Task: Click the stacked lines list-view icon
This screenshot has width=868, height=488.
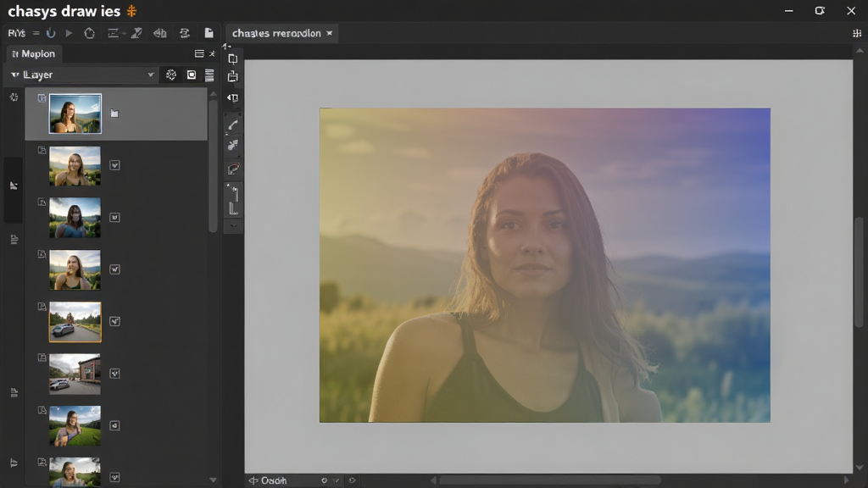Action: (209, 75)
